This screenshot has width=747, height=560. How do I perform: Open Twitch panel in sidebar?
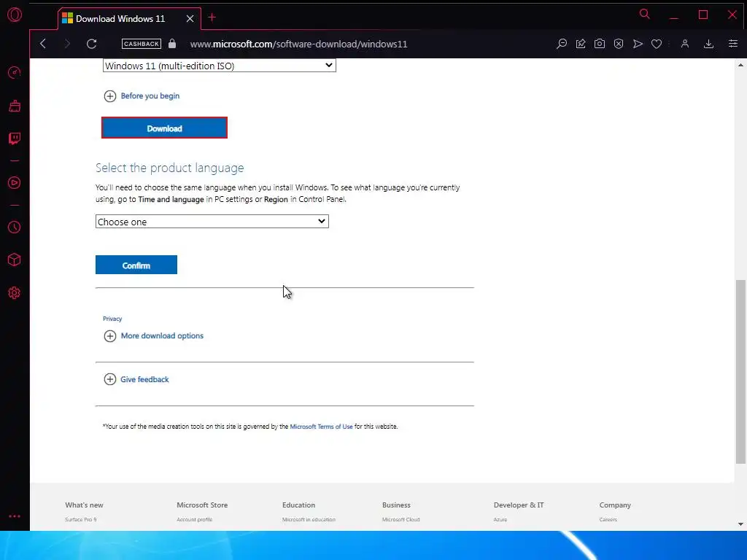[15, 139]
